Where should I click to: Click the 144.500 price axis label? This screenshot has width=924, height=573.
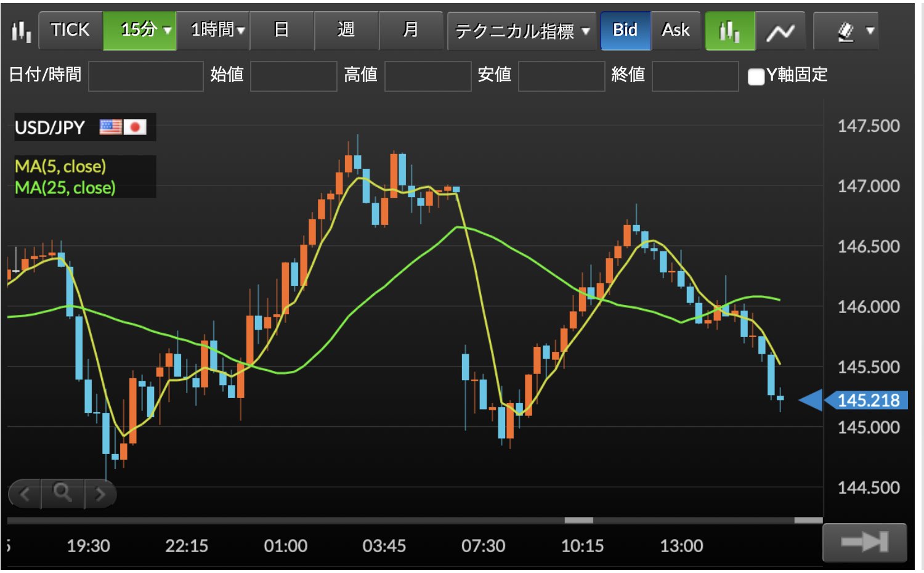869,487
